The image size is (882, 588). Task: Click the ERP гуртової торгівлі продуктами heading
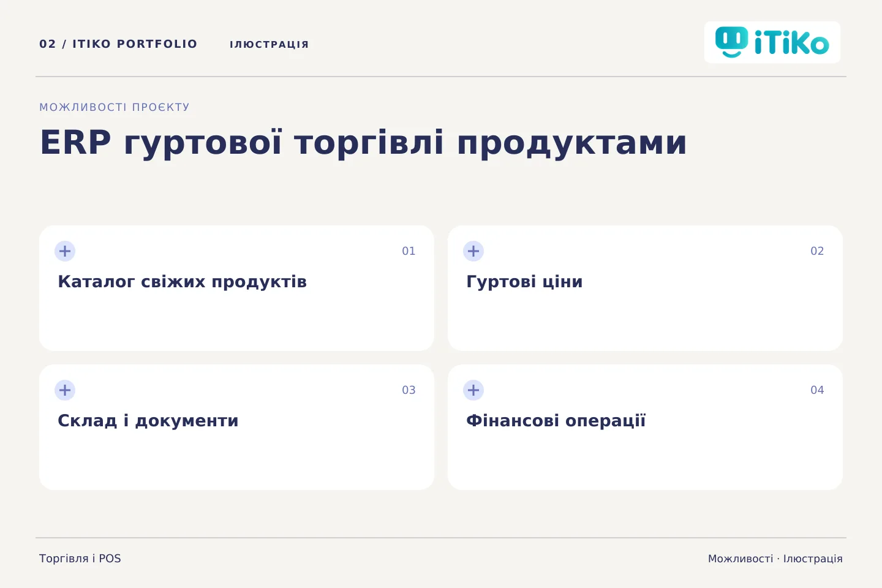tap(363, 143)
